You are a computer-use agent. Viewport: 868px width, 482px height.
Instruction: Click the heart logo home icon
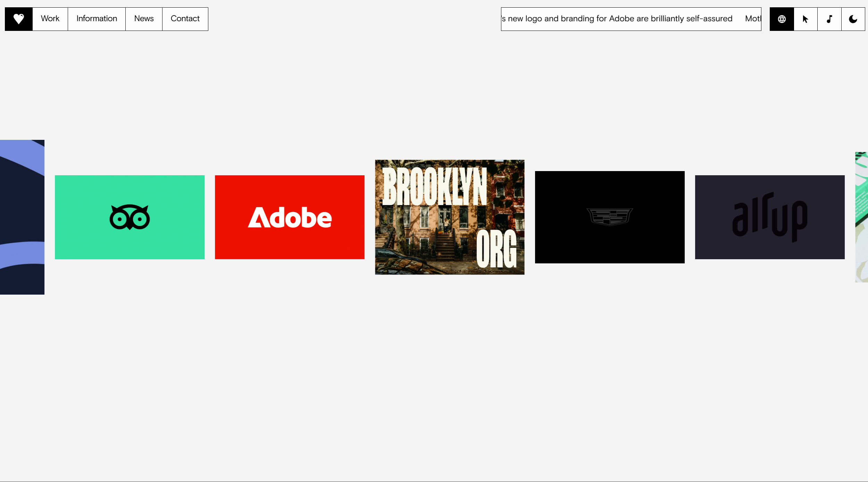click(19, 19)
